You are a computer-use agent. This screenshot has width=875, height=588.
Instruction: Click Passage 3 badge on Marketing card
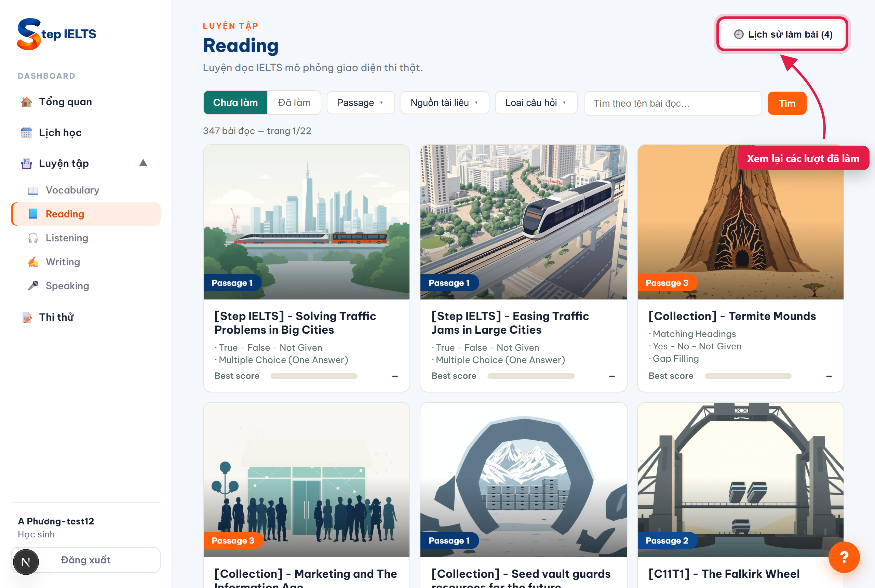(x=233, y=541)
